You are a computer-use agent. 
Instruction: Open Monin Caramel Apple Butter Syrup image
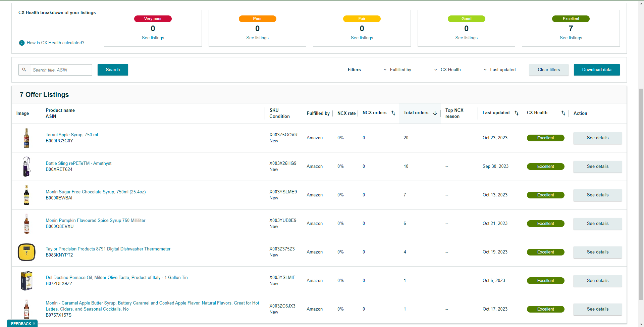point(26,309)
